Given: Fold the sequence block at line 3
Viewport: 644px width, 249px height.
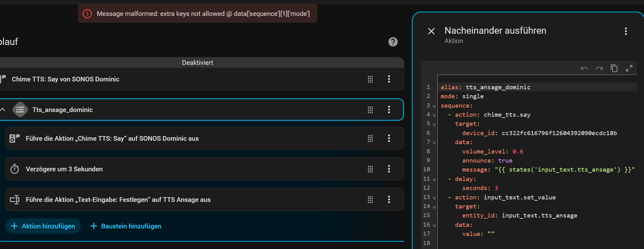Looking at the screenshot, I should 434,106.
